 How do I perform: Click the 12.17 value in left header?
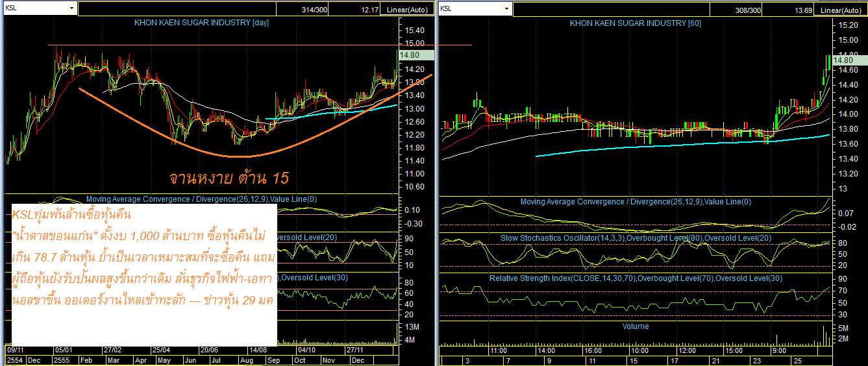[371, 10]
